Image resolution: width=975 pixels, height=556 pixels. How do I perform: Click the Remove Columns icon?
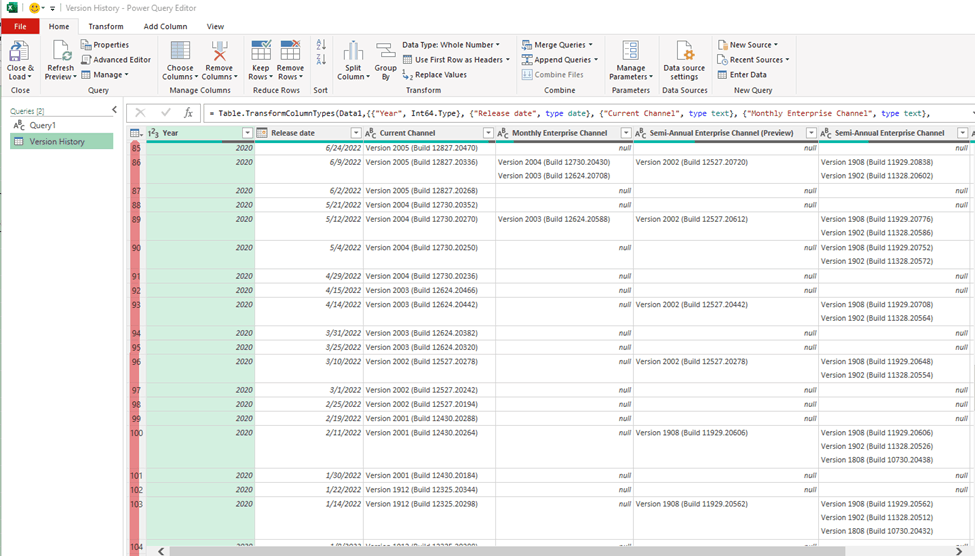pos(219,51)
